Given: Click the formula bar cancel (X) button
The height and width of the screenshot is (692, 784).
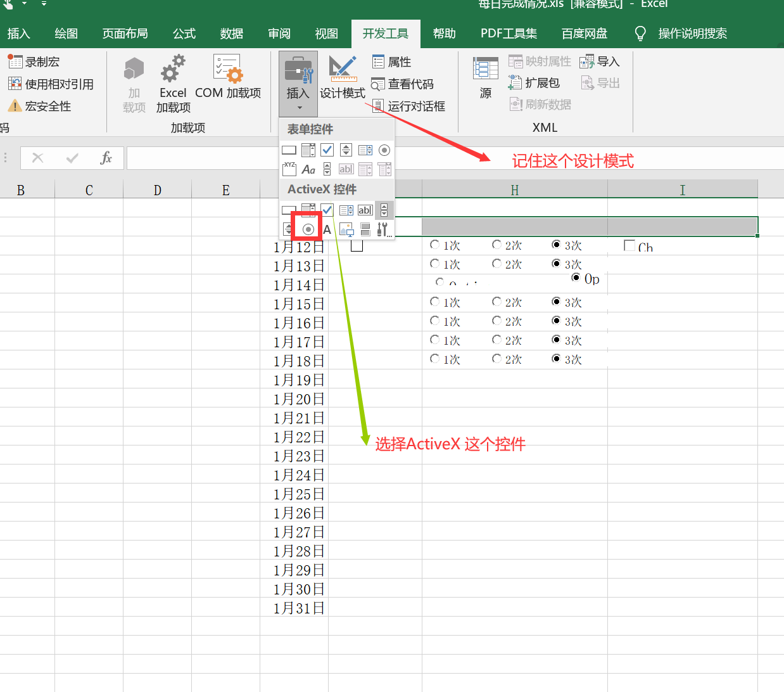Looking at the screenshot, I should coord(38,158).
